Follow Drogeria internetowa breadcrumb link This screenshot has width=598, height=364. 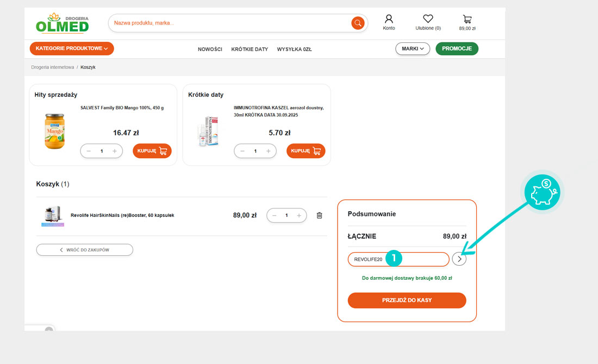coord(53,67)
